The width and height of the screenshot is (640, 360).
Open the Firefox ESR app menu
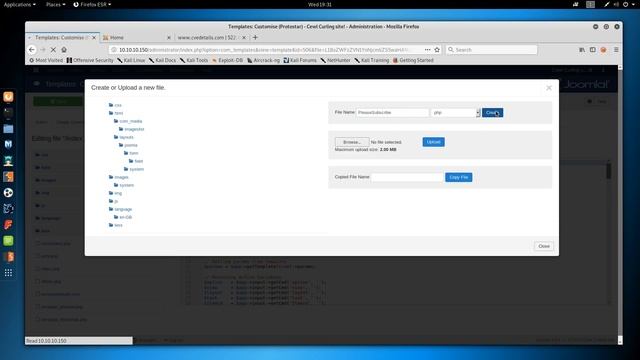[92, 4]
